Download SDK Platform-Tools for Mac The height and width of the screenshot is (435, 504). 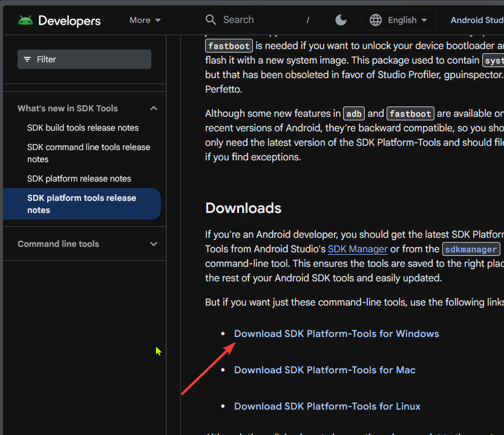[325, 370]
